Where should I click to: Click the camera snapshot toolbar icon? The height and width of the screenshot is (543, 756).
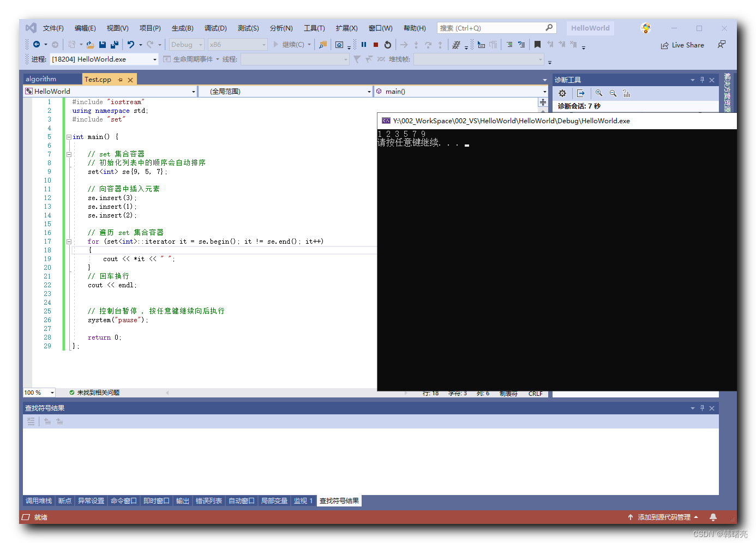(x=339, y=45)
